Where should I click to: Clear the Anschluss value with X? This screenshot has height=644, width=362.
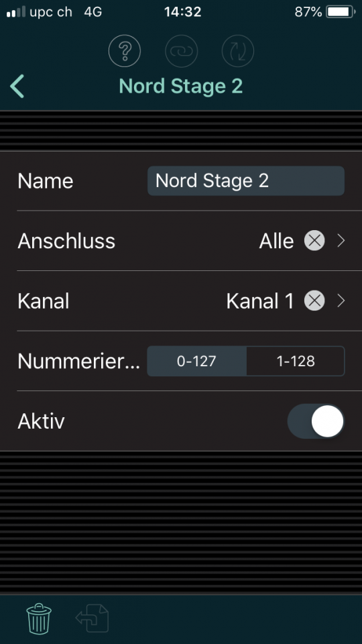click(x=314, y=241)
